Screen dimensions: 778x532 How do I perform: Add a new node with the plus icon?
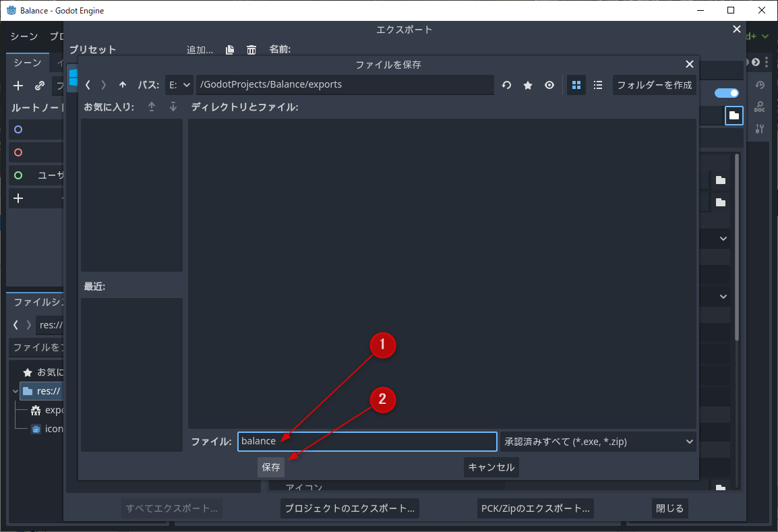point(17,86)
